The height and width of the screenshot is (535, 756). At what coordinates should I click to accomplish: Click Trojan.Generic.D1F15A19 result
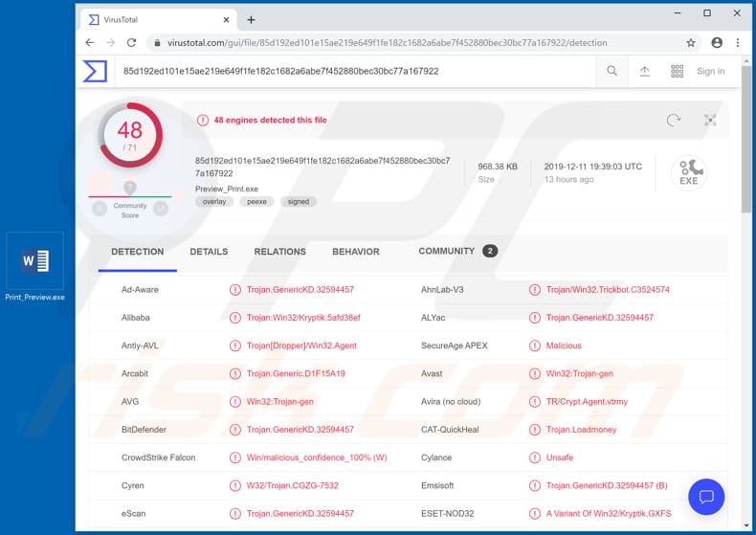(x=296, y=373)
